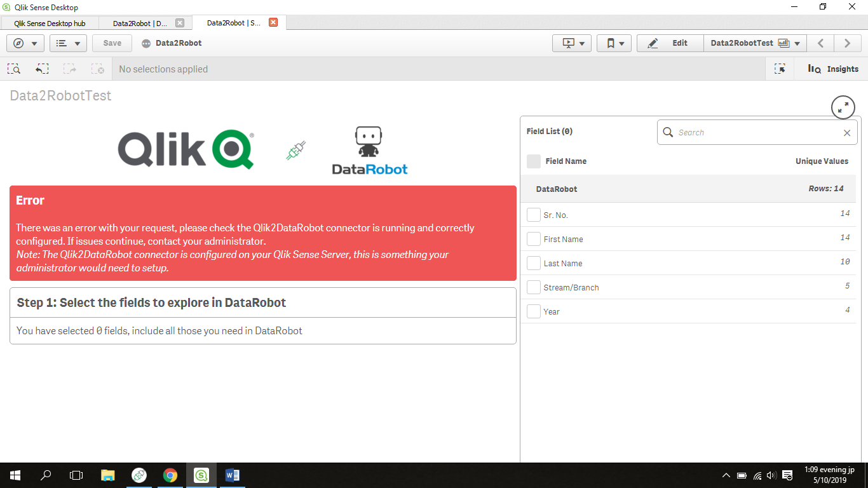Viewport: 868px width, 488px height.
Task: Go to the previous sheet
Action: coord(820,43)
